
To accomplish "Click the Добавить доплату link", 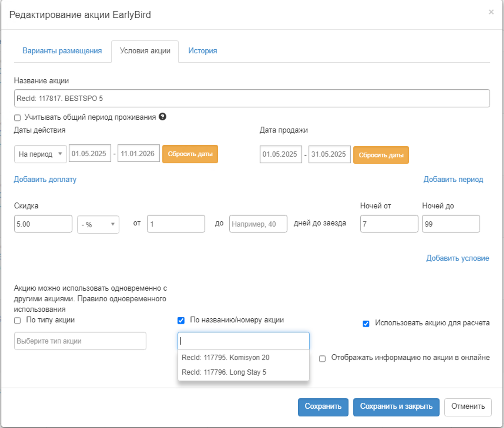I will 45,179.
